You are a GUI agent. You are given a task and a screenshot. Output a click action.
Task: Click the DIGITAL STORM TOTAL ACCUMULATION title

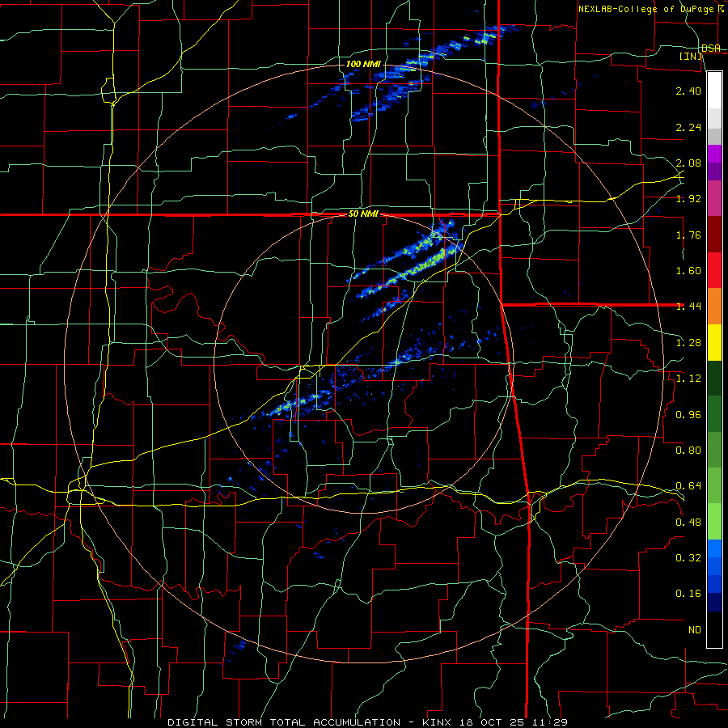[284, 722]
